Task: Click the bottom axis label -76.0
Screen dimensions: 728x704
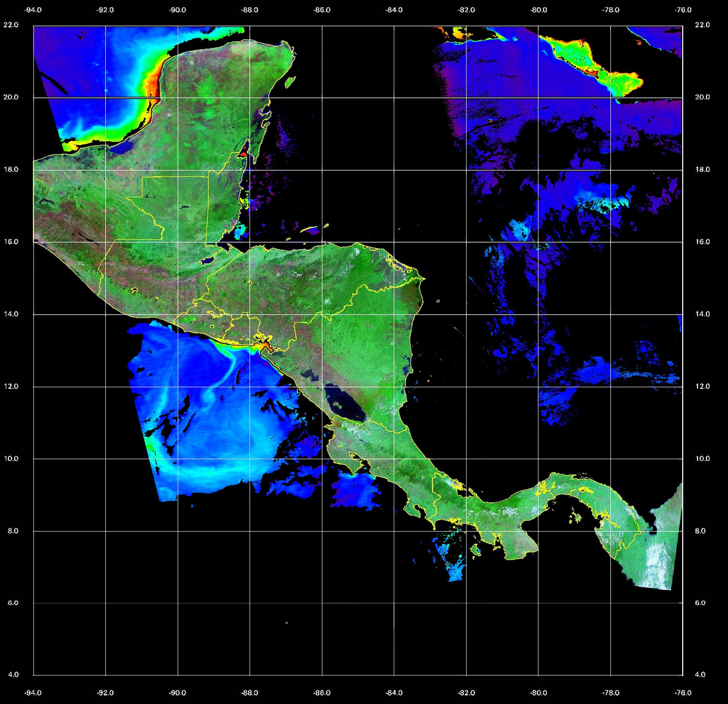Action: 683,693
